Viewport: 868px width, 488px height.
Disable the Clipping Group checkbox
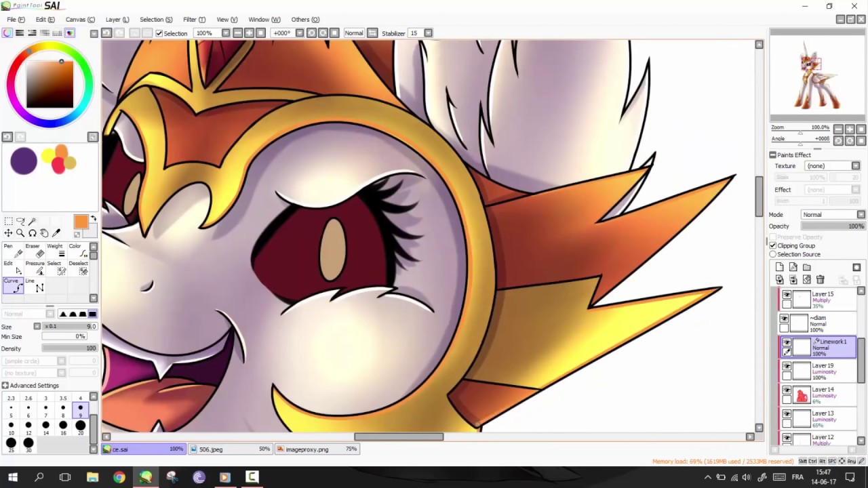(x=772, y=245)
